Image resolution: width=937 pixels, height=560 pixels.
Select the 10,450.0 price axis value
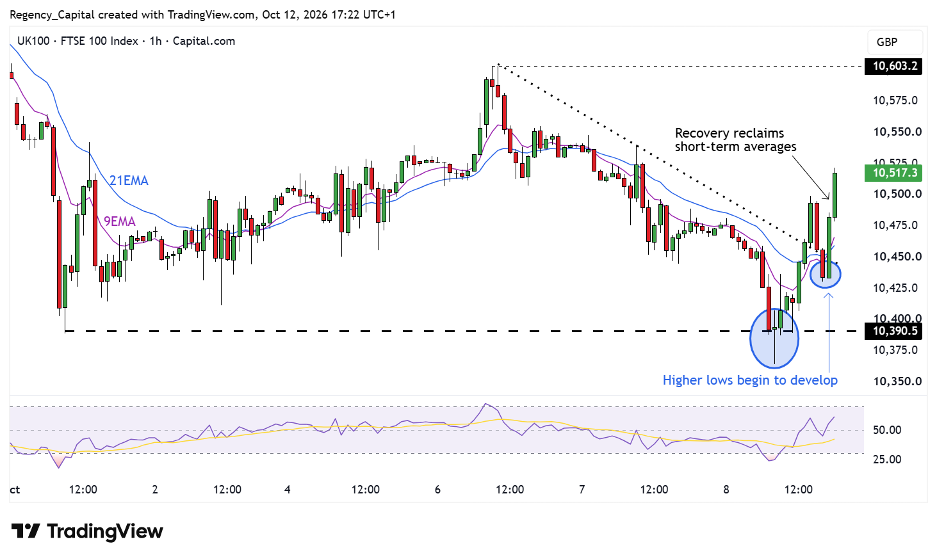(x=897, y=257)
